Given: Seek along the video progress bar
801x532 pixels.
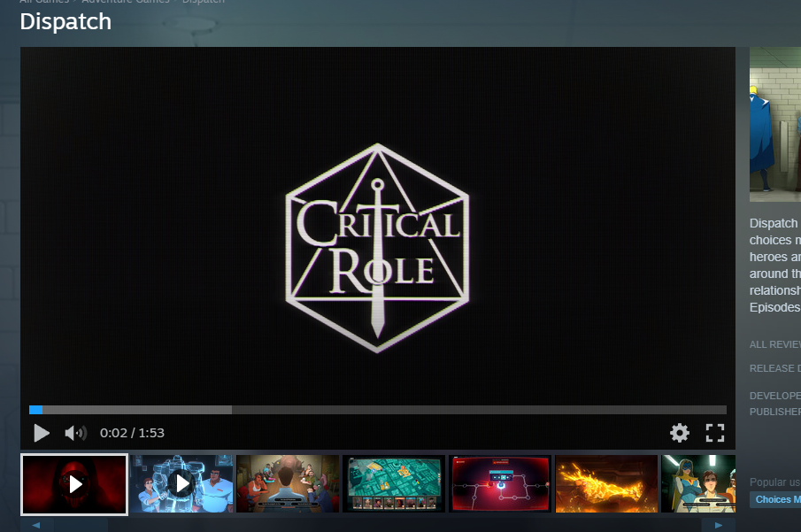Looking at the screenshot, I should [x=378, y=410].
